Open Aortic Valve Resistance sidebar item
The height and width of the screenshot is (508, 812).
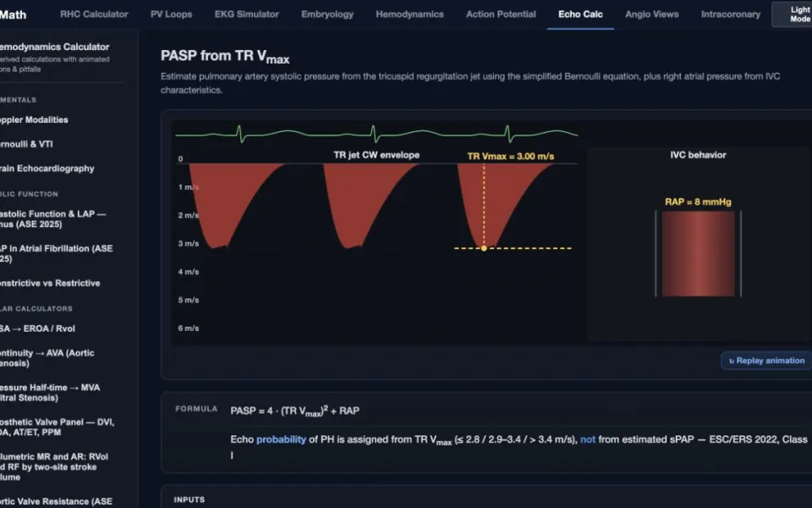click(x=56, y=501)
